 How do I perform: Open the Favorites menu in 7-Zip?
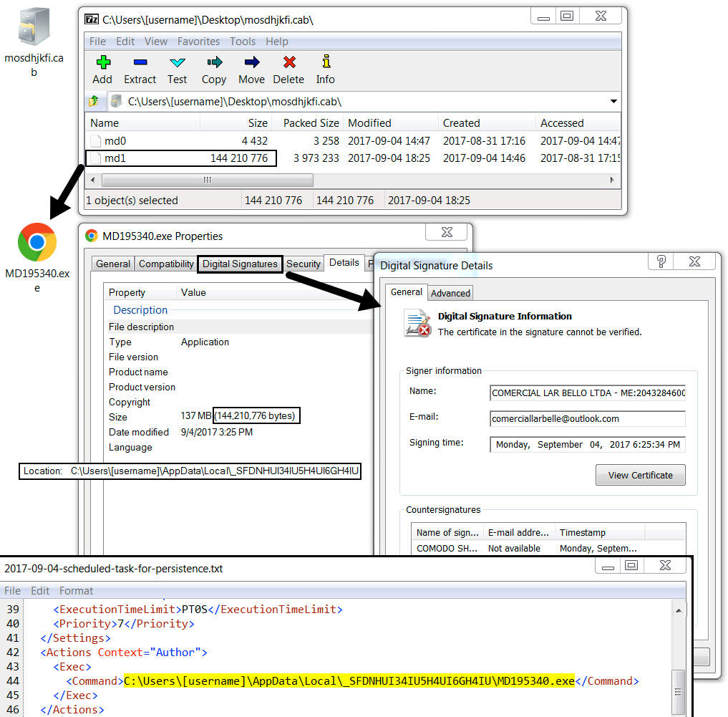pos(199,42)
